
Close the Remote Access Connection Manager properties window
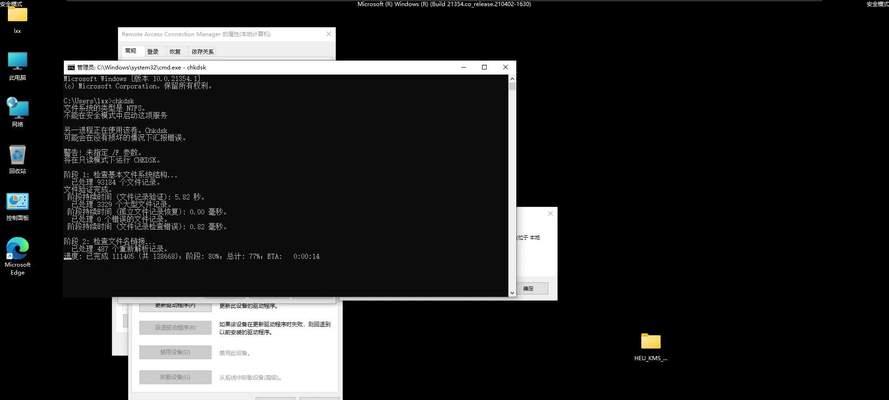click(328, 34)
